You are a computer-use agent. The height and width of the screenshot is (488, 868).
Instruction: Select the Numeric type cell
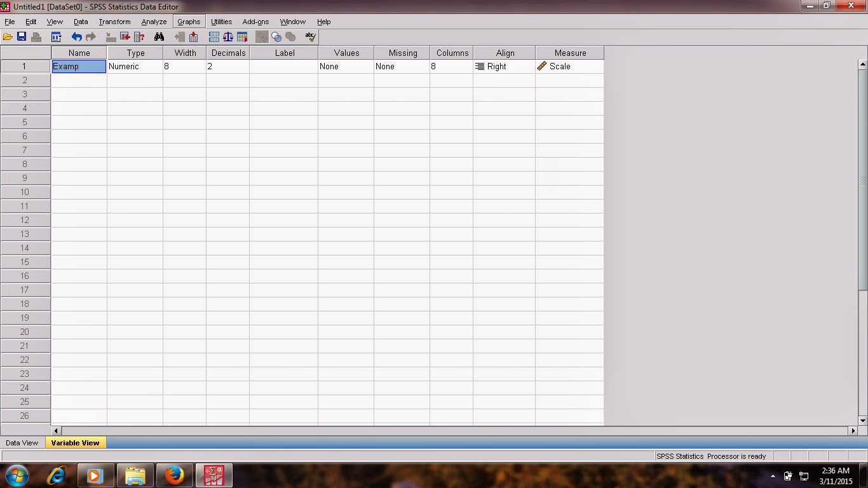pyautogui.click(x=133, y=66)
